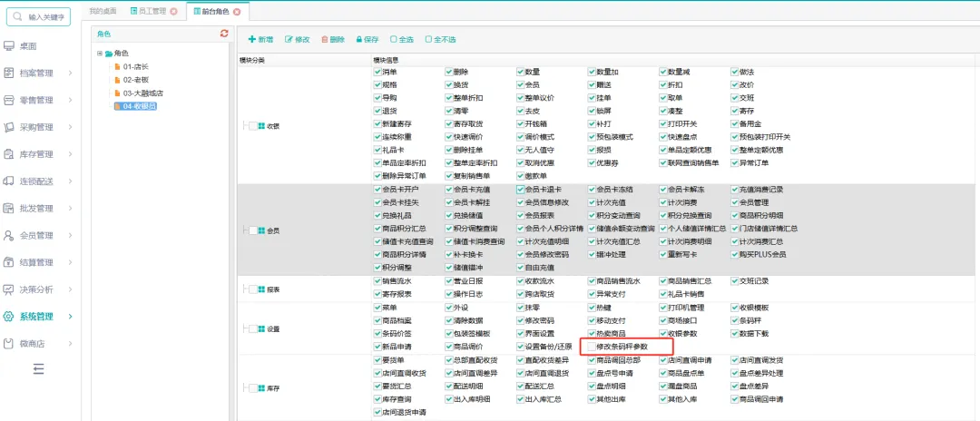Toggle the 要货单 checkbox

[377, 360]
